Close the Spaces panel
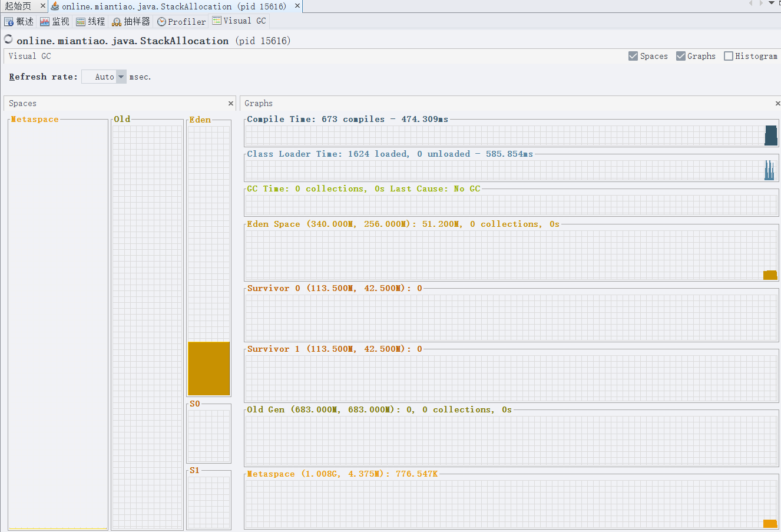Image resolution: width=781 pixels, height=532 pixels. [231, 103]
